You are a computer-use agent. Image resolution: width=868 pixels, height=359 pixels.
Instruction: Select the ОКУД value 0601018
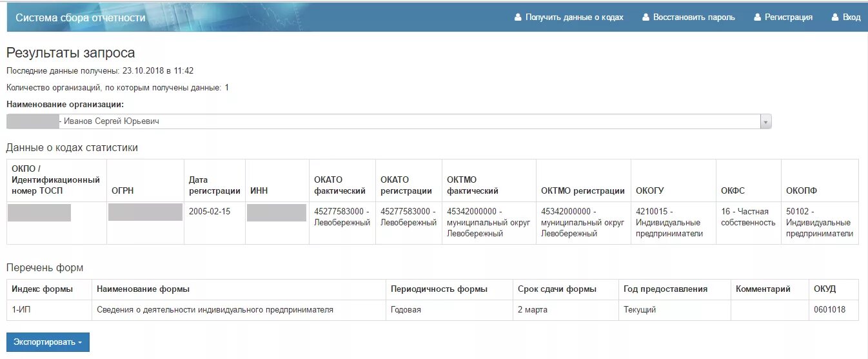pyautogui.click(x=834, y=310)
